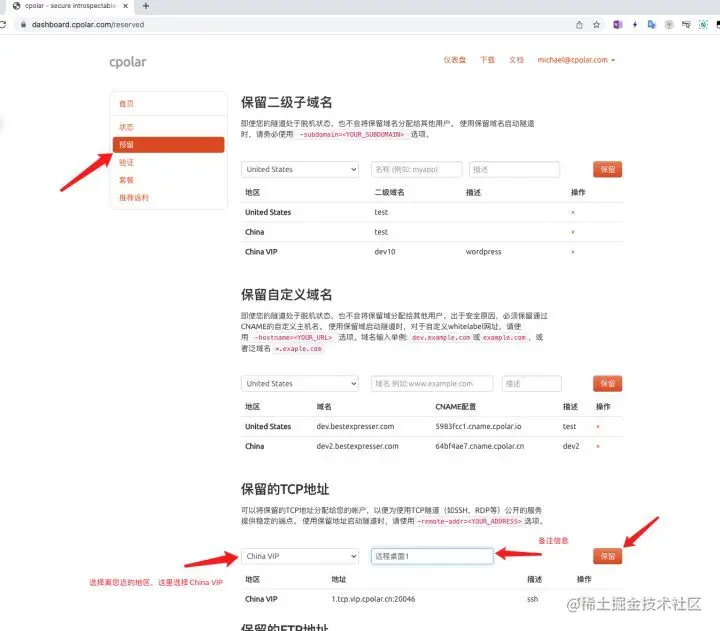This screenshot has width=720, height=631.
Task: Click the wordpress description cell
Action: [x=484, y=252]
